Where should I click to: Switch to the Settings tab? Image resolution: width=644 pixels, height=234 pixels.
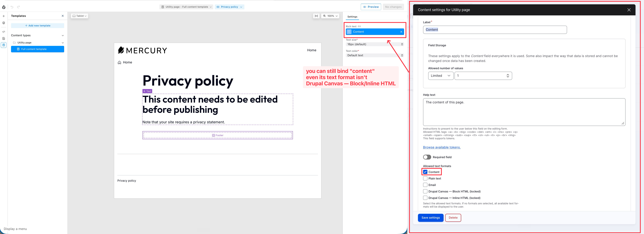[352, 17]
